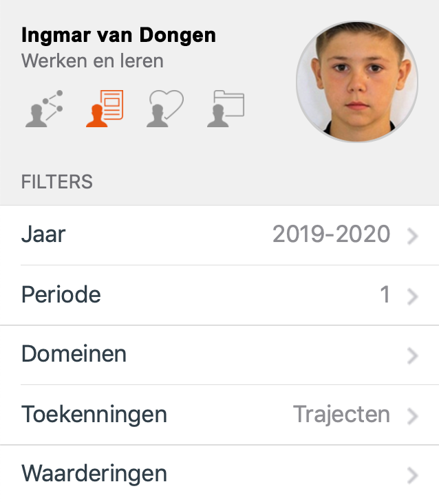Image resolution: width=439 pixels, height=504 pixels.
Task: Open the Toekenningen filter row
Action: coord(219,415)
